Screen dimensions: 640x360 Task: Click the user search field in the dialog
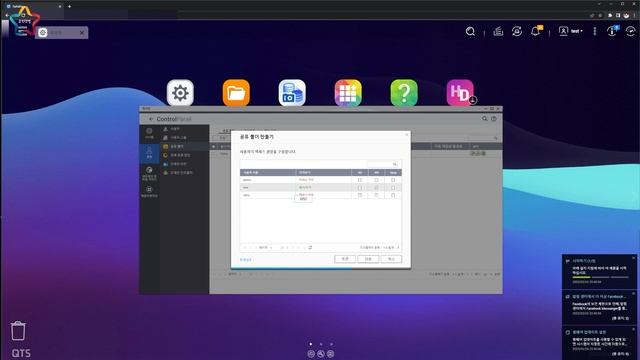click(x=382, y=164)
